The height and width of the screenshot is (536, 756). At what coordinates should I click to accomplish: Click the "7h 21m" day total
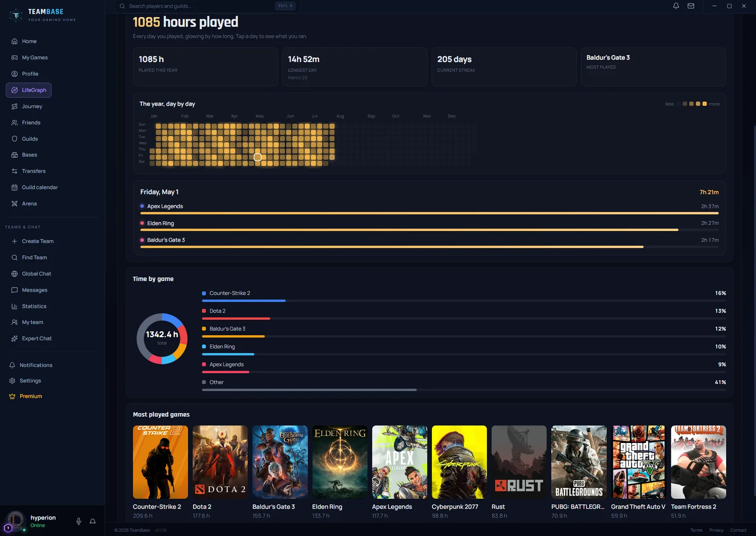(x=709, y=192)
